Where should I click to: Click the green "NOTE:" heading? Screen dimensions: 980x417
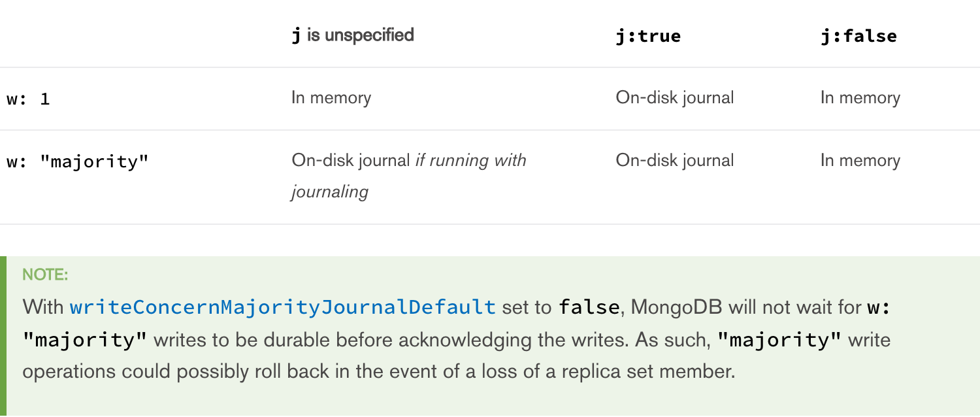45,275
